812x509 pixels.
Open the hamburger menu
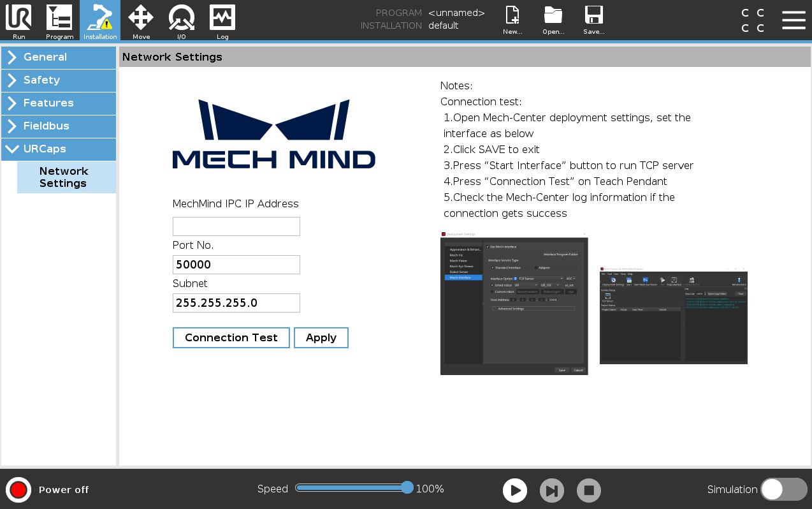pyautogui.click(x=794, y=20)
